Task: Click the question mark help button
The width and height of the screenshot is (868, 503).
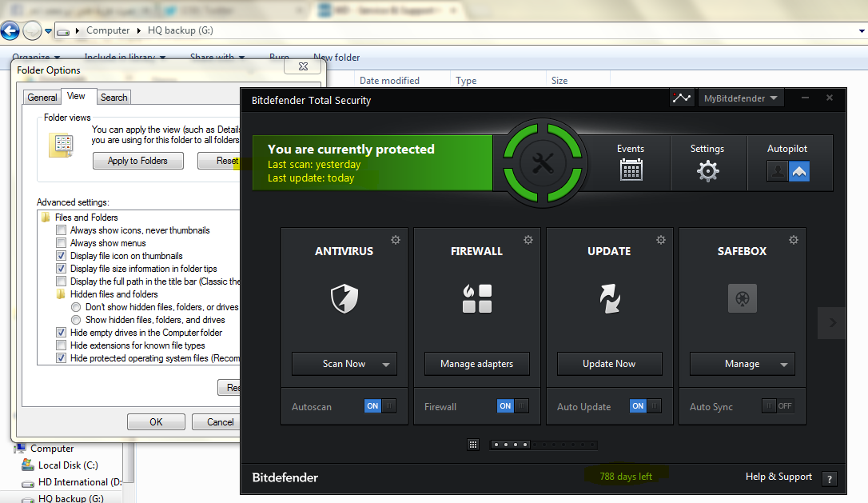Action: tap(830, 479)
